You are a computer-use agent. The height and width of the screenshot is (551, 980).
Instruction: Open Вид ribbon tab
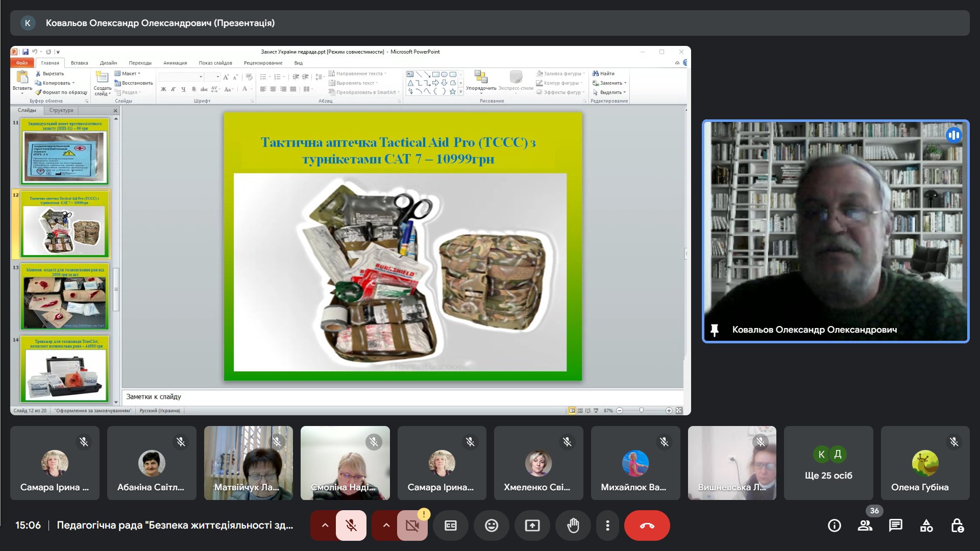299,63
